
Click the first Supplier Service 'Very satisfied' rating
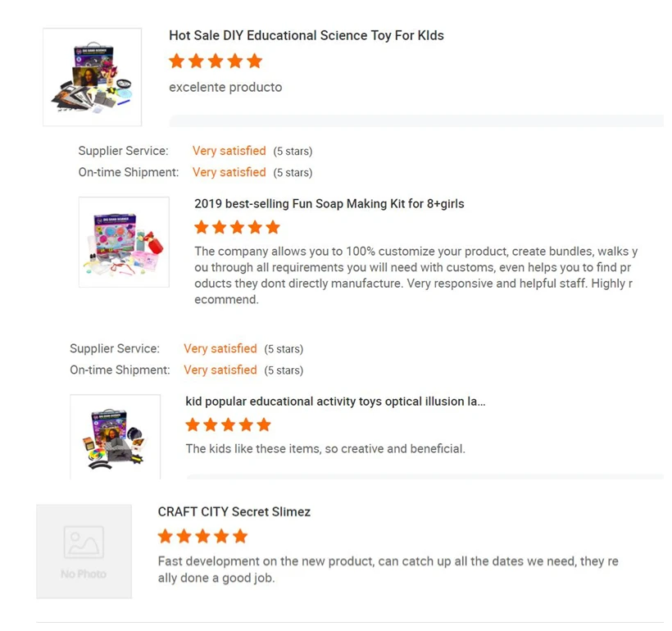point(229,151)
